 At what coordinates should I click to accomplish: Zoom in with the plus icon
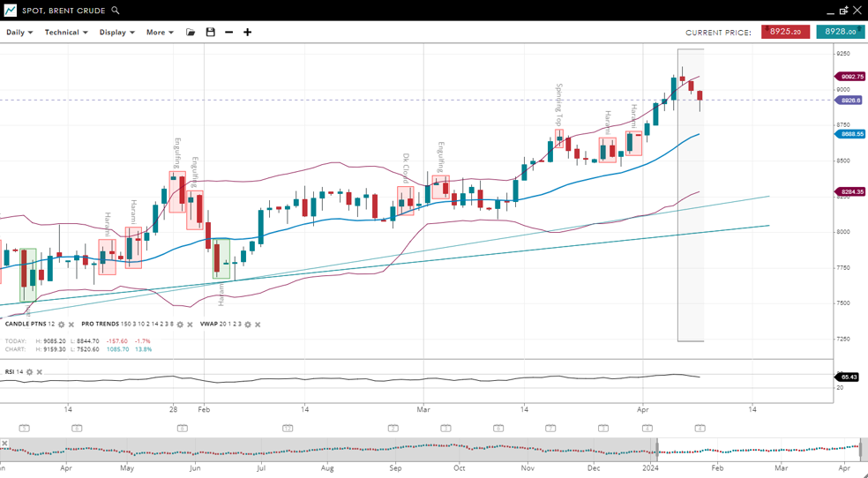click(248, 33)
